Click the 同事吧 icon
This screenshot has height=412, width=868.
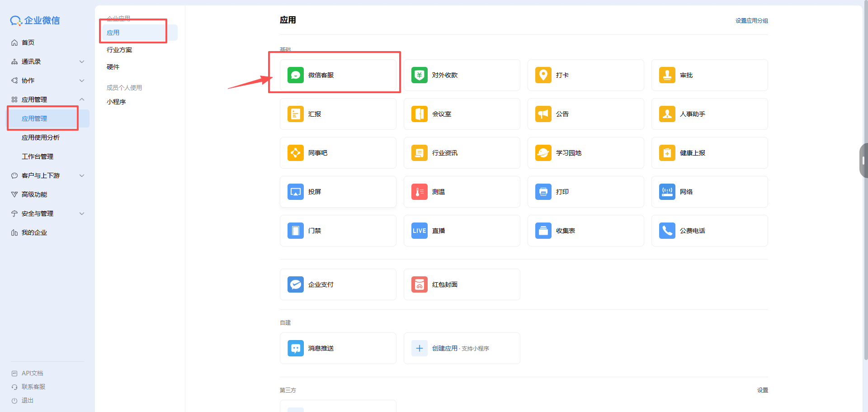coord(296,153)
